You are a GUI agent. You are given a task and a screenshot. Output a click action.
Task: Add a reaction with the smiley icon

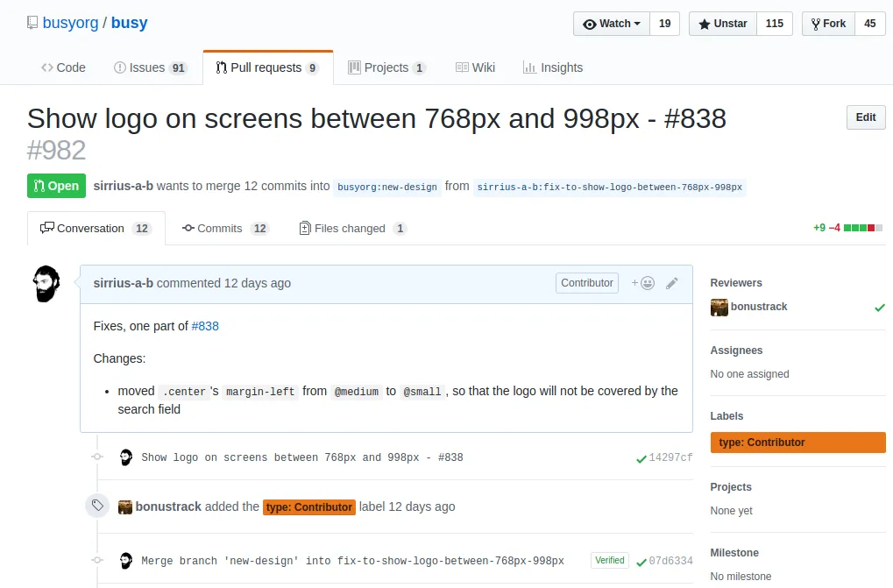coord(643,283)
